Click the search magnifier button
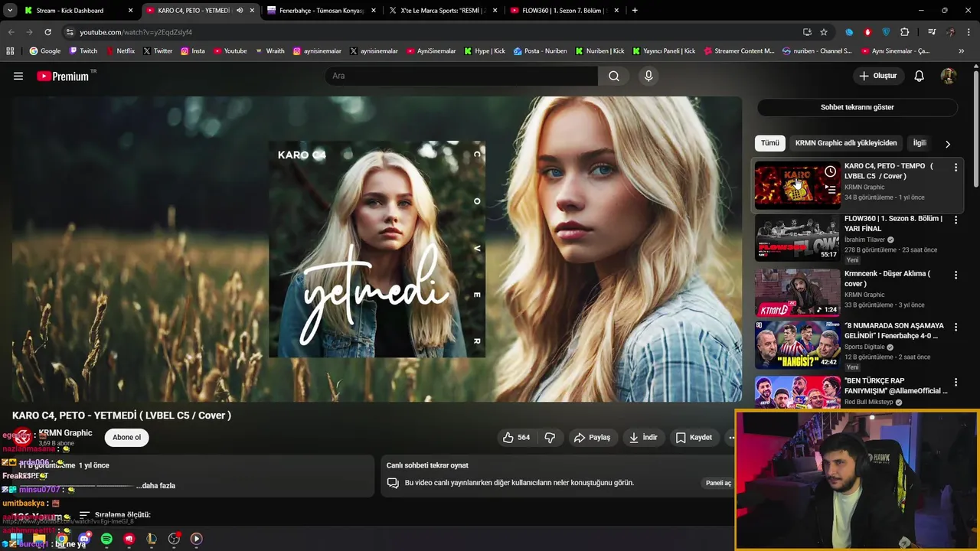The image size is (980, 551). pos(614,76)
